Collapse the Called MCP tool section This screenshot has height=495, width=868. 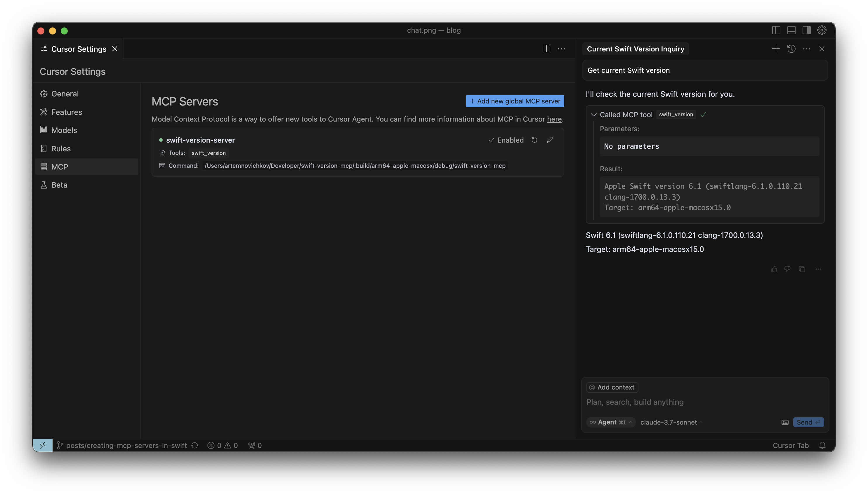593,115
